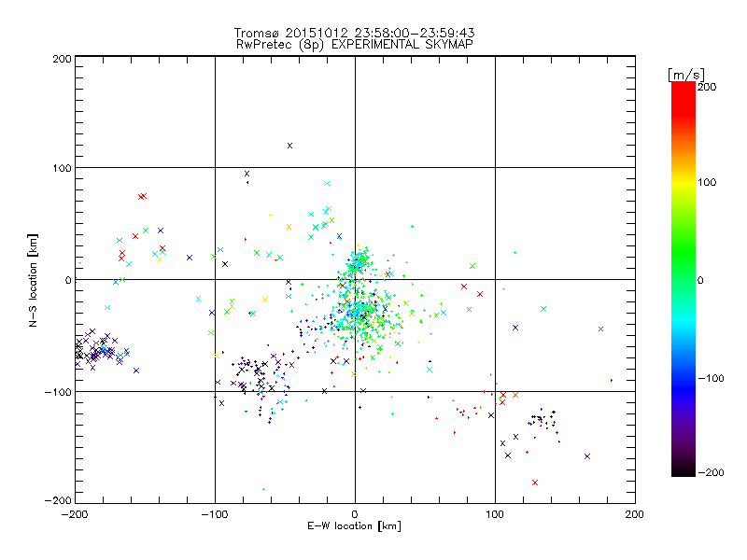Select the "N-S location [km]" axis label
The height and width of the screenshot is (560, 747).
pyautogui.click(x=33, y=280)
